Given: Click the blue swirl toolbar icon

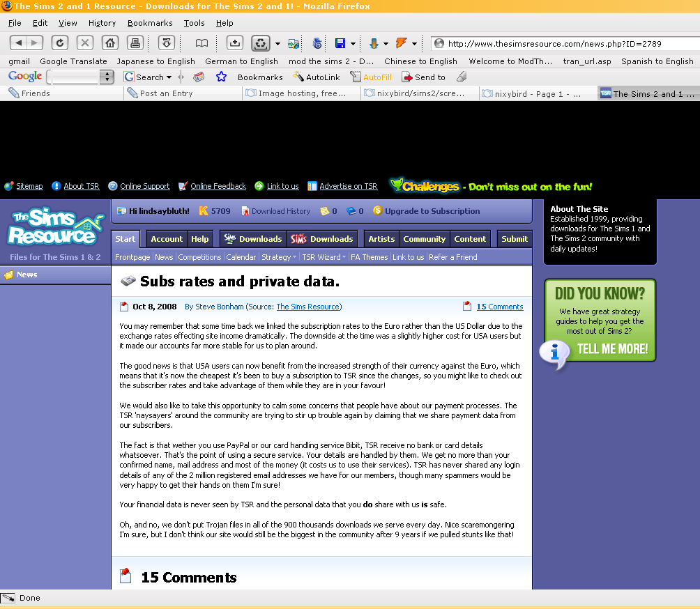Looking at the screenshot, I should [x=317, y=43].
